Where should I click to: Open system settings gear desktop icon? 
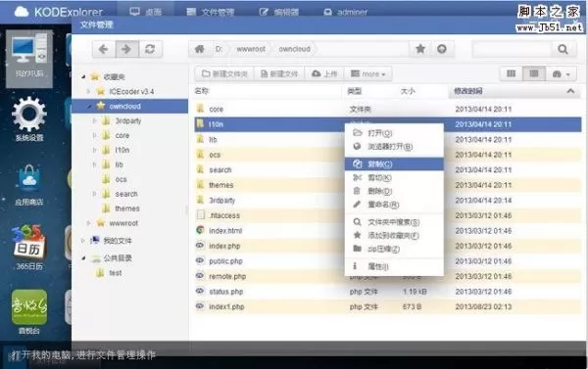tap(29, 119)
